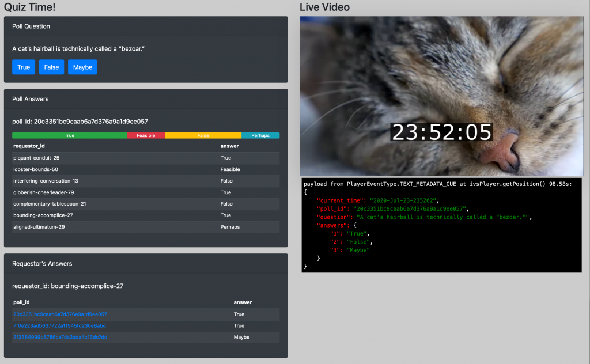Select the green True results bar
The height and width of the screenshot is (364, 590).
[69, 135]
